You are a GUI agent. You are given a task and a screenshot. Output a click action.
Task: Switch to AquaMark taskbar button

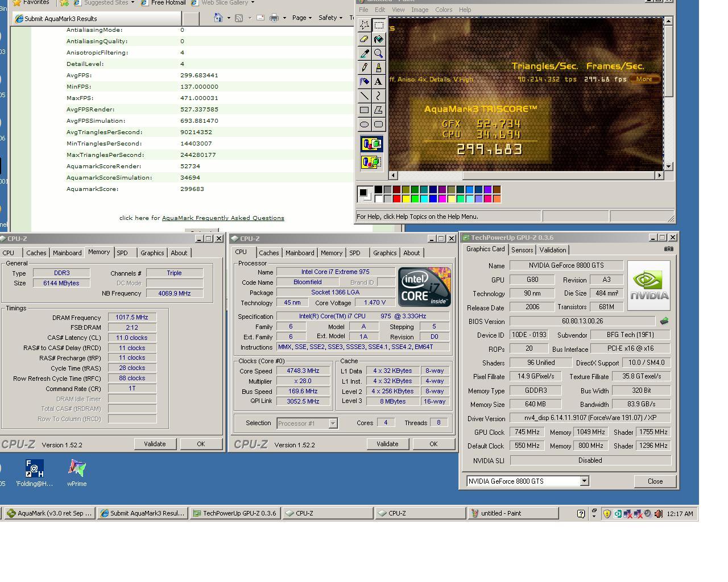[x=49, y=513]
